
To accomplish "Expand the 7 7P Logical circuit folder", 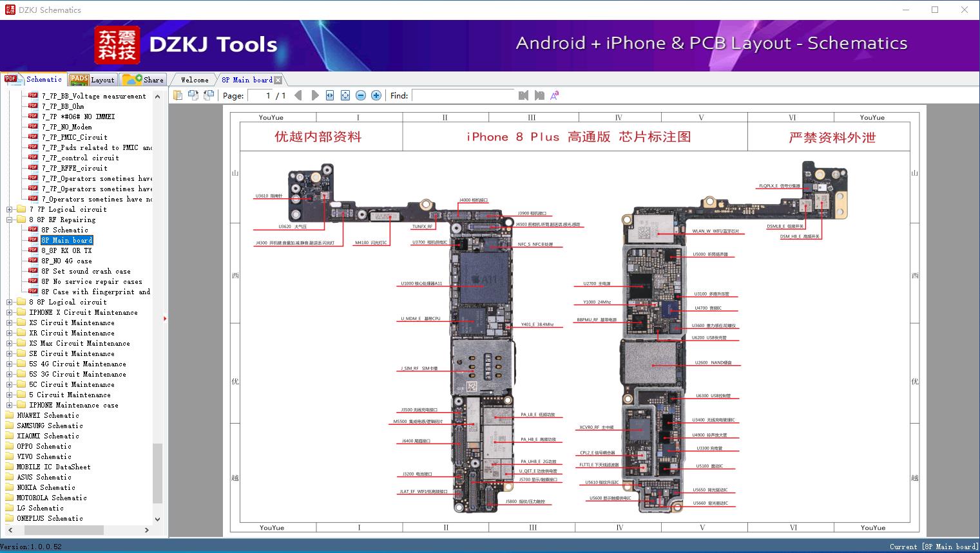I will point(10,209).
